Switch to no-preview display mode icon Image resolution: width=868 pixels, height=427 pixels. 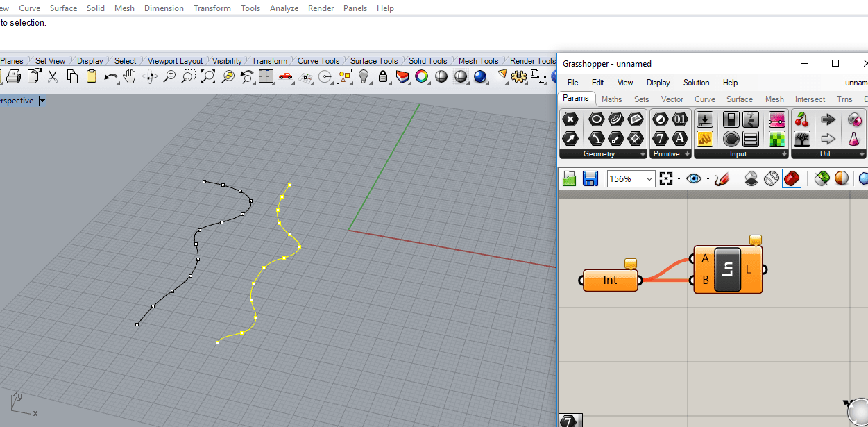pos(751,178)
